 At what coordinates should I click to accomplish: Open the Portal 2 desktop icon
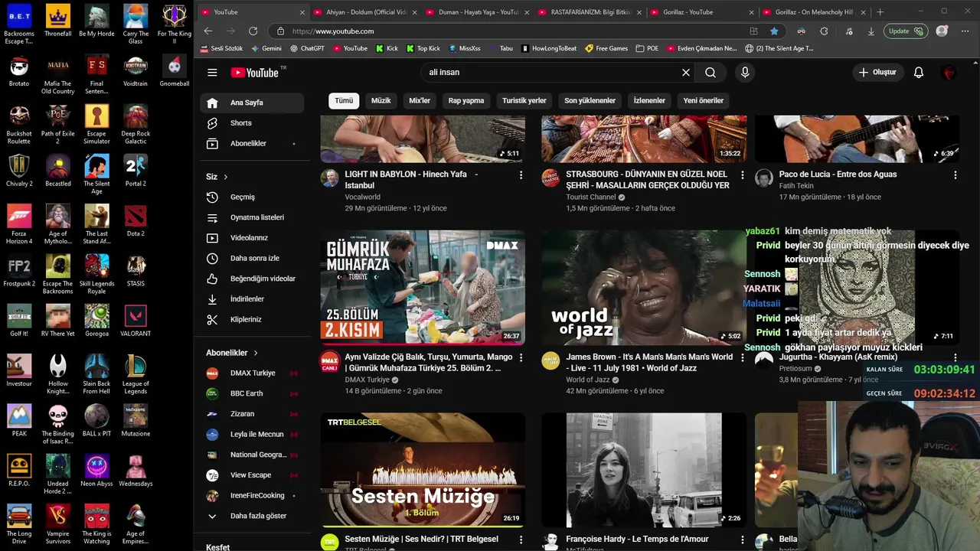(136, 171)
